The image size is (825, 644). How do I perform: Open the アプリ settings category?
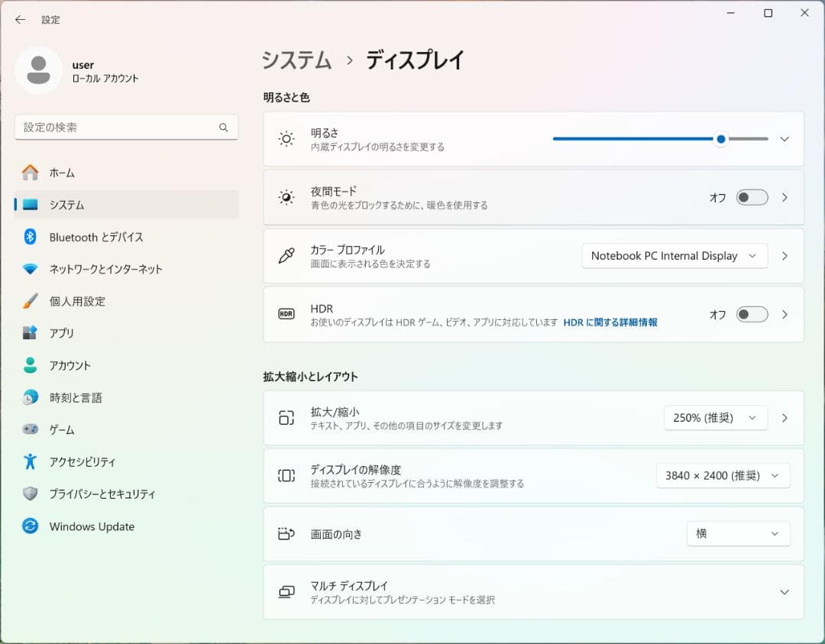click(62, 333)
